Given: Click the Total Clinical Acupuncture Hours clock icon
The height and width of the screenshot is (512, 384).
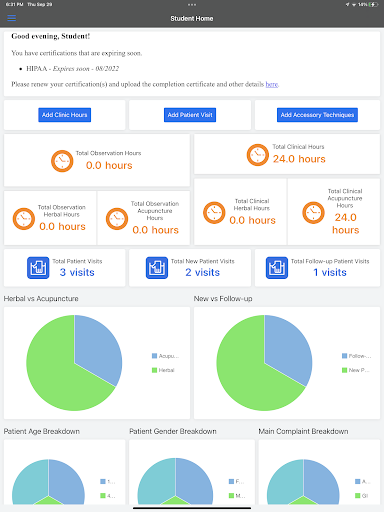Looking at the screenshot, I should pos(313,212).
